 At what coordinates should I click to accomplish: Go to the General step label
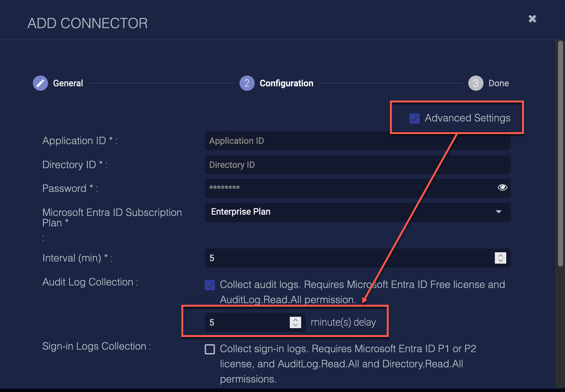click(68, 83)
